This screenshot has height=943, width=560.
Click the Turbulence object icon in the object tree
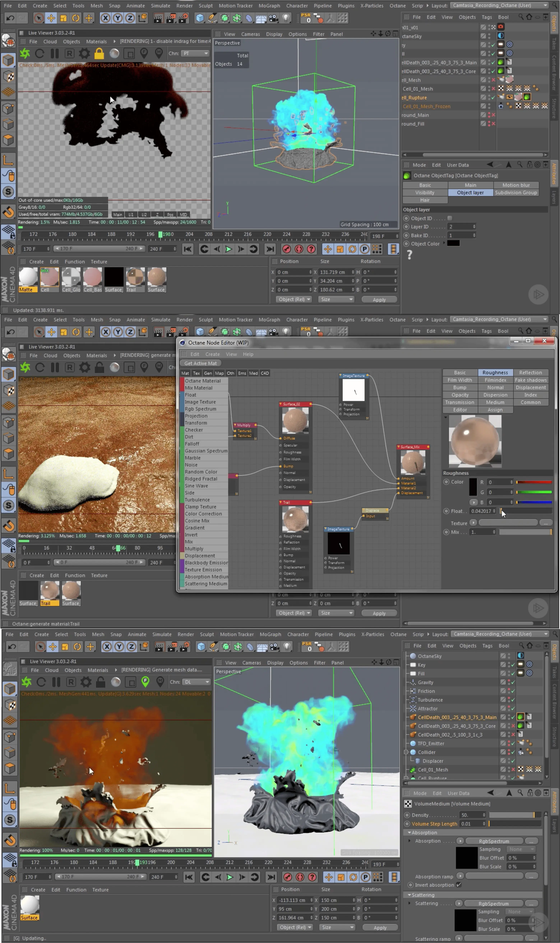coord(413,700)
